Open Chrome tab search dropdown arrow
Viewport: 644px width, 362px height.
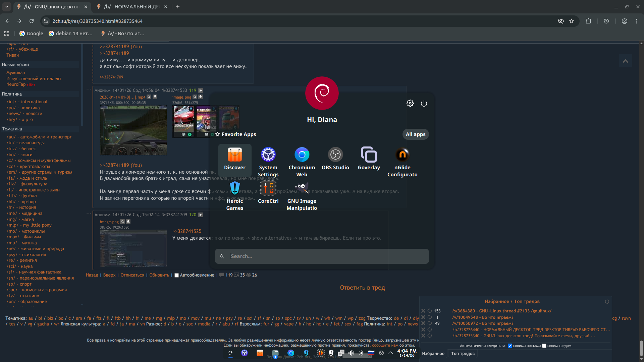click(7, 6)
